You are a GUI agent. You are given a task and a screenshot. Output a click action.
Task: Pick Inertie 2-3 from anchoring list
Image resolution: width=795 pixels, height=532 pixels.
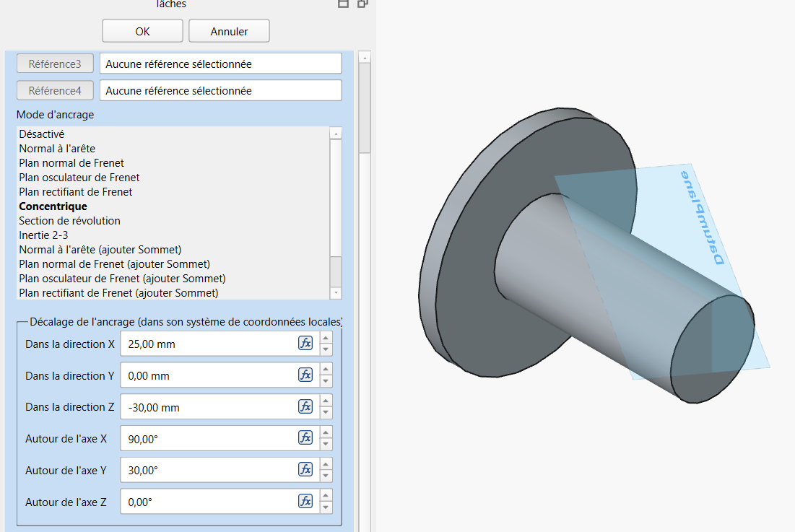(43, 235)
